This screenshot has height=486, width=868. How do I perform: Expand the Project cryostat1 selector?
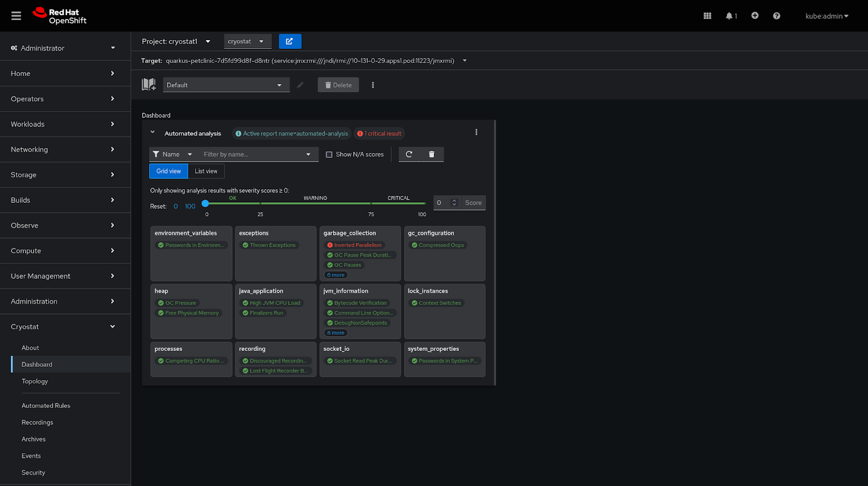tap(176, 41)
